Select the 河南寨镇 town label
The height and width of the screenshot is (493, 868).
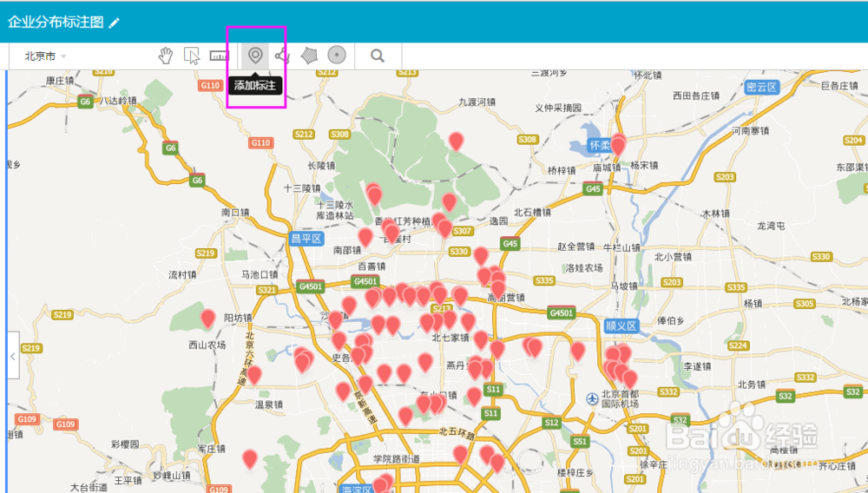751,131
